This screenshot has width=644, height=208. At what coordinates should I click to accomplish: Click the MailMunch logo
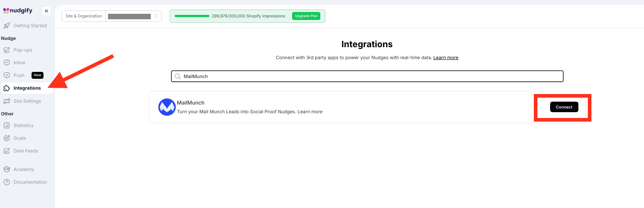pyautogui.click(x=167, y=107)
